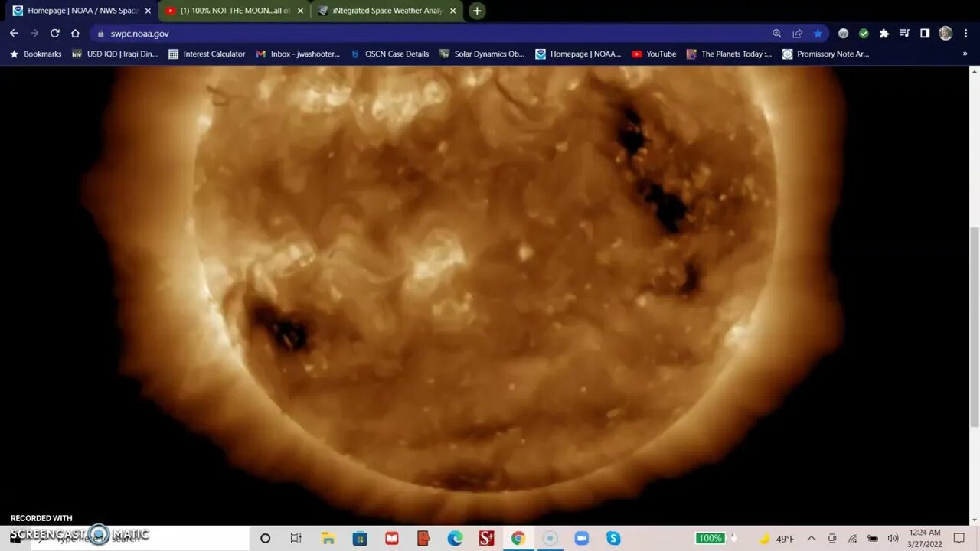Switch to the iNtegrated Space Weather tab
The width and height of the screenshot is (980, 551).
click(387, 11)
